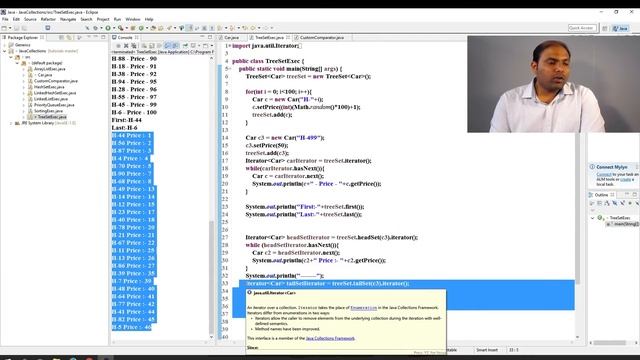This screenshot has height=360, width=640.
Task: Click the Package Explorer view tab
Action: tap(23, 38)
